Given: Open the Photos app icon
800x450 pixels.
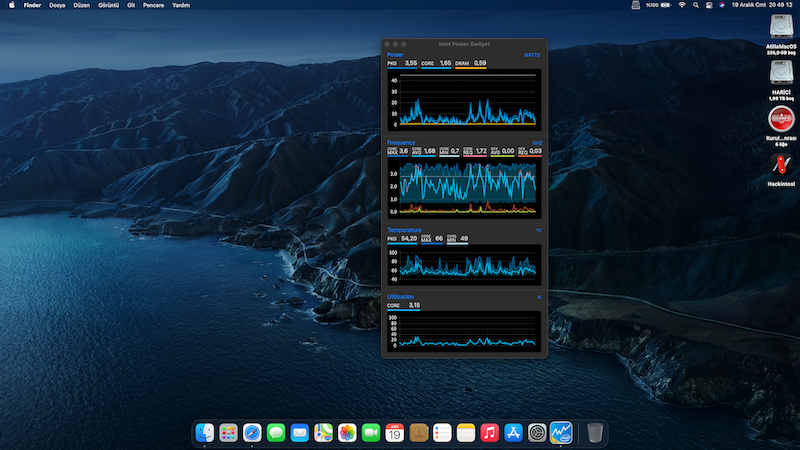Looking at the screenshot, I should tap(347, 433).
